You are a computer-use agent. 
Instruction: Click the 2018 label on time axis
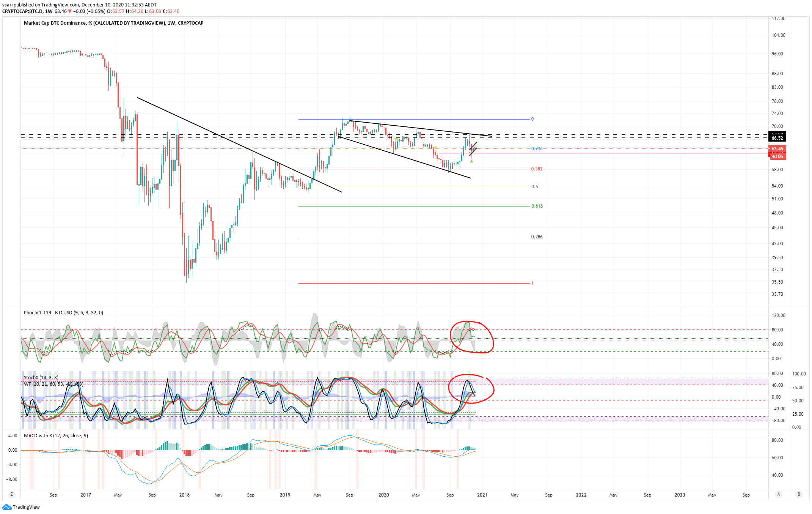point(184,495)
